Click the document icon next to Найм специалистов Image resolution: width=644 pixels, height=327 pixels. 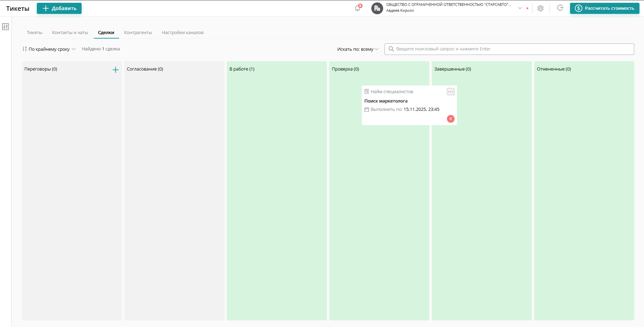366,92
